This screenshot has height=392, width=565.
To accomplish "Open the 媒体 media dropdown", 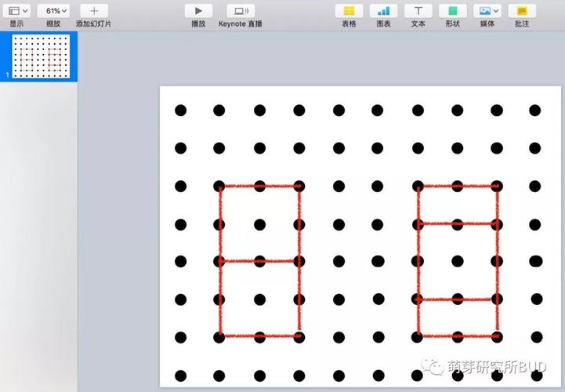I will [488, 11].
